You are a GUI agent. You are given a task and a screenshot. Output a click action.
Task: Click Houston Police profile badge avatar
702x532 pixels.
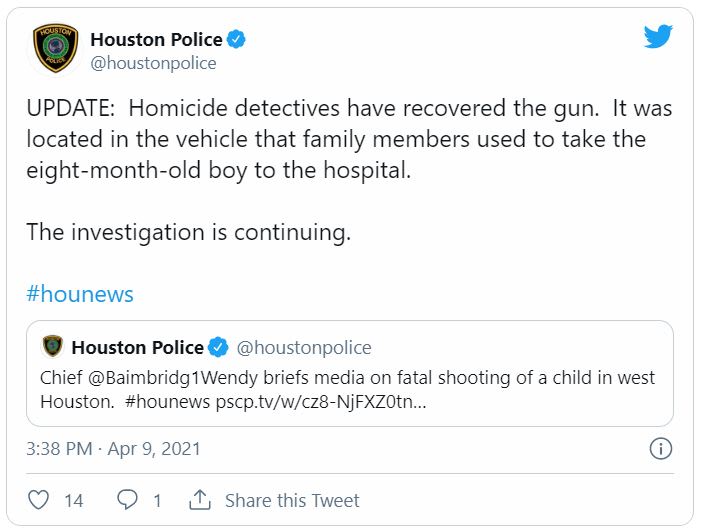tap(54, 50)
